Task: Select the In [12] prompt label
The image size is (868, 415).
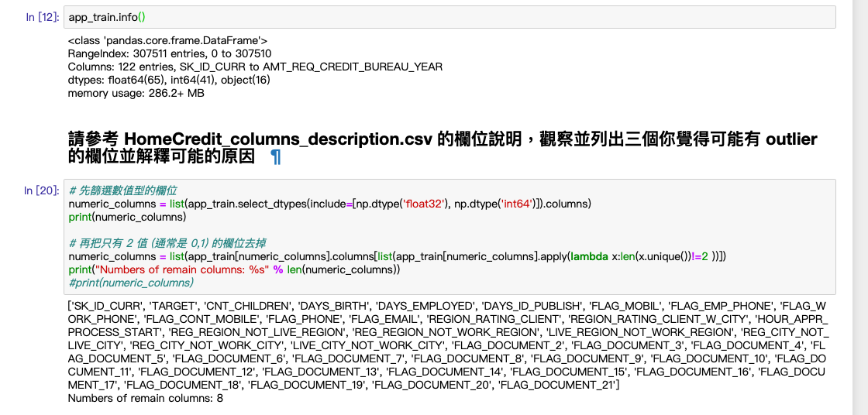Action: tap(42, 17)
